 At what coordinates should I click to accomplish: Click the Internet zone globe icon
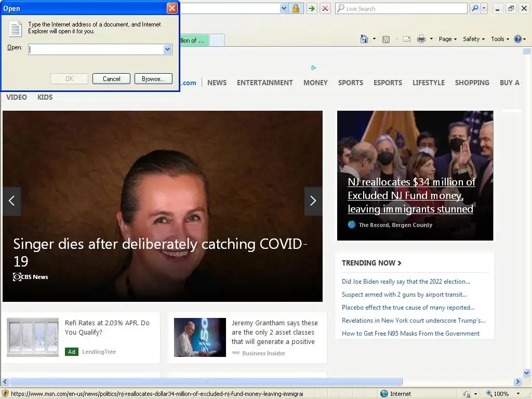[x=384, y=394]
